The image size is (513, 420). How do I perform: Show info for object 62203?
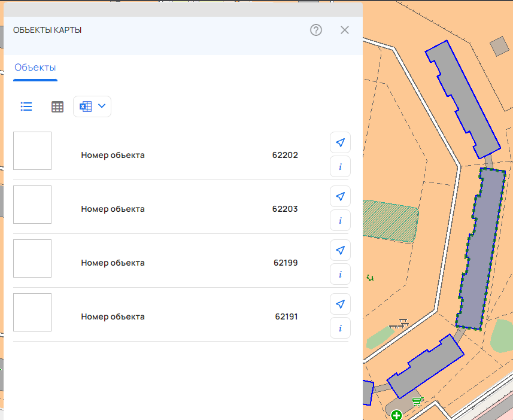pyautogui.click(x=340, y=221)
